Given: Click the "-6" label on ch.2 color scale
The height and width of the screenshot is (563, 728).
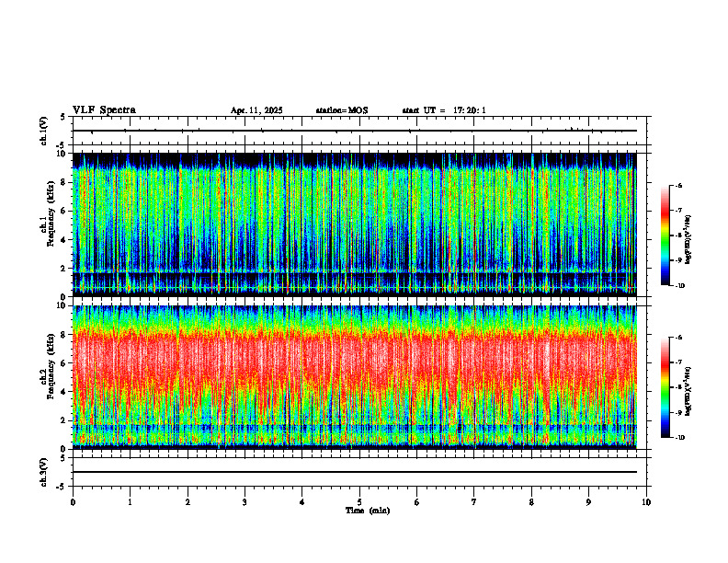Looking at the screenshot, I should [x=678, y=338].
